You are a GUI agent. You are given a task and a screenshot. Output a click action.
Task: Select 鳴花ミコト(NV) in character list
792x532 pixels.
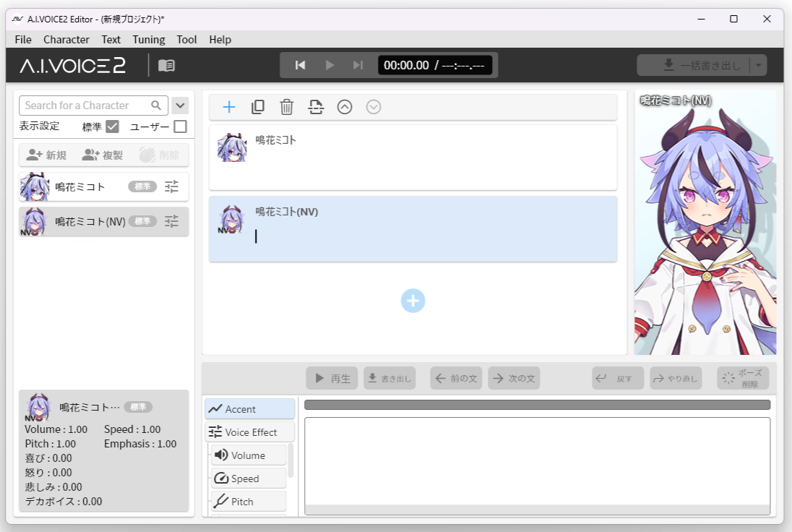coord(103,221)
